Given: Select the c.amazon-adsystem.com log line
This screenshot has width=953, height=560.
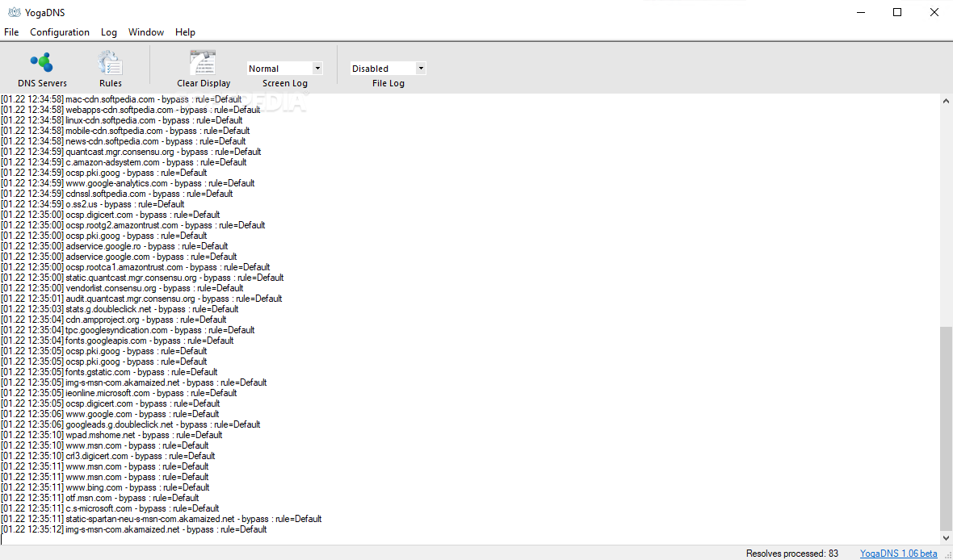Looking at the screenshot, I should [x=124, y=162].
